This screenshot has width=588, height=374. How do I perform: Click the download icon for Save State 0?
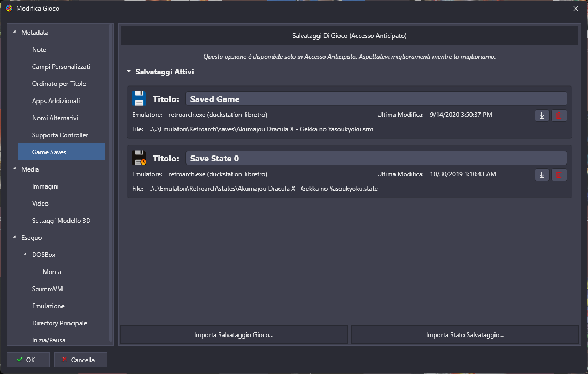coord(541,175)
